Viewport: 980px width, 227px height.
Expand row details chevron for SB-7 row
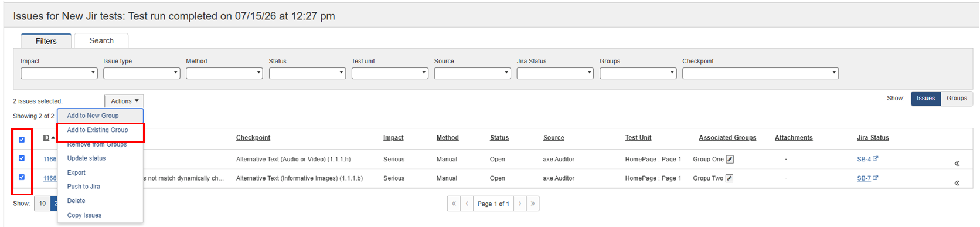pos(957,183)
